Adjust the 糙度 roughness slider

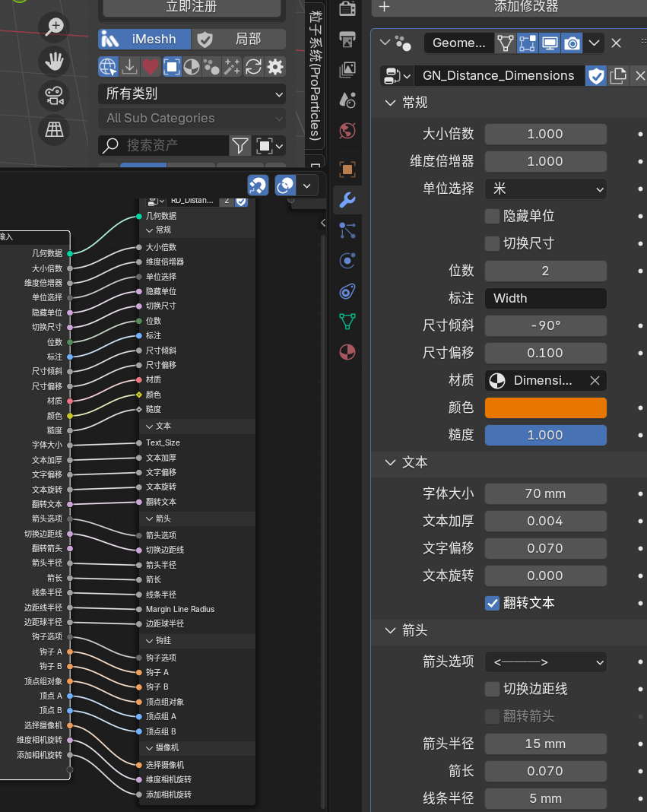coord(545,435)
